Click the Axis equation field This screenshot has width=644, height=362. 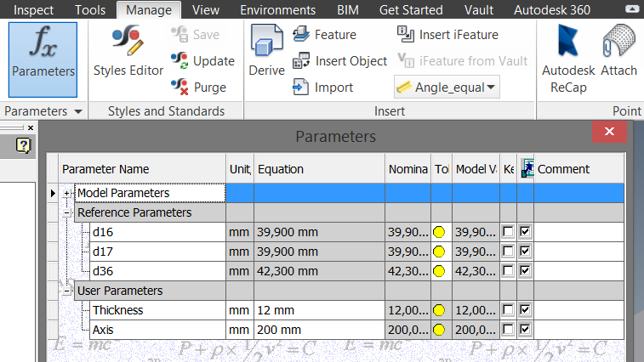(x=320, y=330)
